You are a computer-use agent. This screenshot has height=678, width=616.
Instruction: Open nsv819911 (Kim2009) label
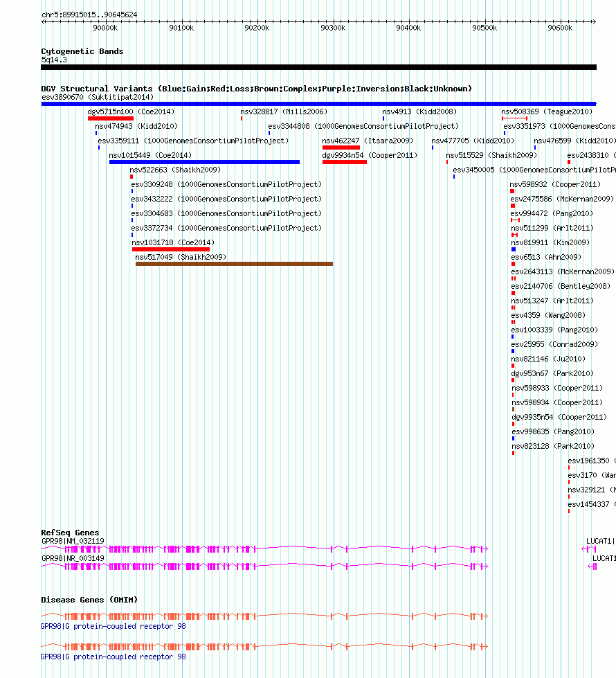pyautogui.click(x=550, y=242)
